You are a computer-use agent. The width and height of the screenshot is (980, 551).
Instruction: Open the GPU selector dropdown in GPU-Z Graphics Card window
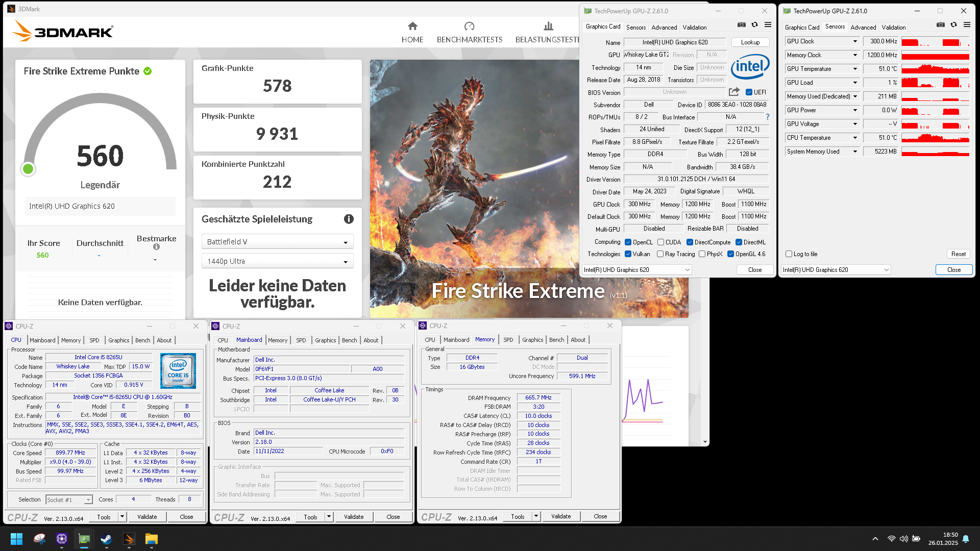[637, 270]
